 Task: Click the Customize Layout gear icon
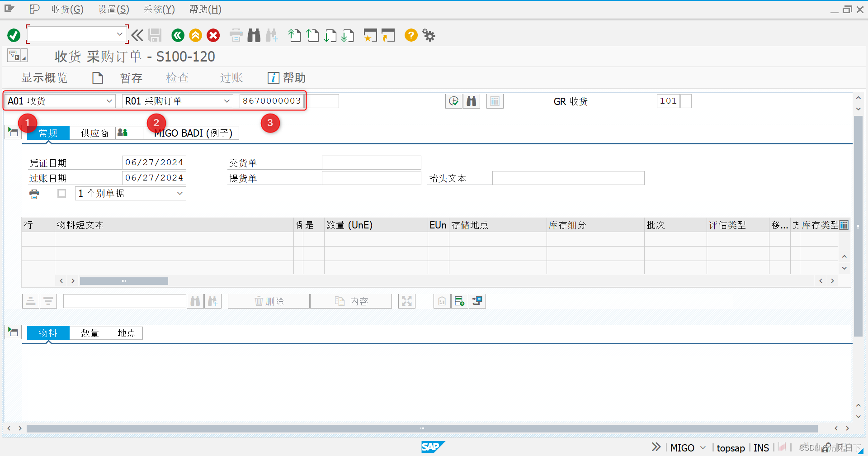(x=429, y=35)
